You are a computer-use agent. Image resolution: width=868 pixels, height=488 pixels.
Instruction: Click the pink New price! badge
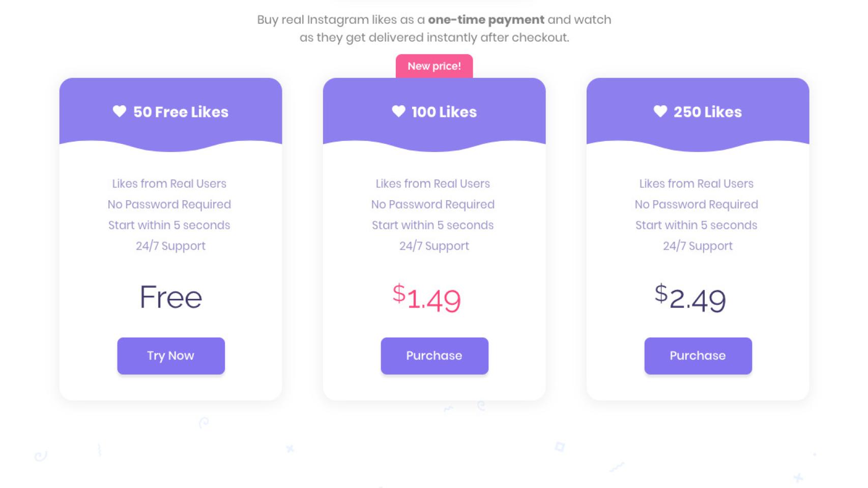pos(434,66)
